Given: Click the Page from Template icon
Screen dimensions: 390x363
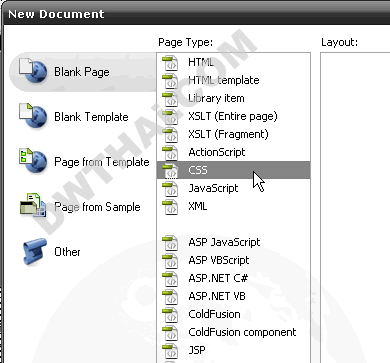Looking at the screenshot, I should point(33,160).
